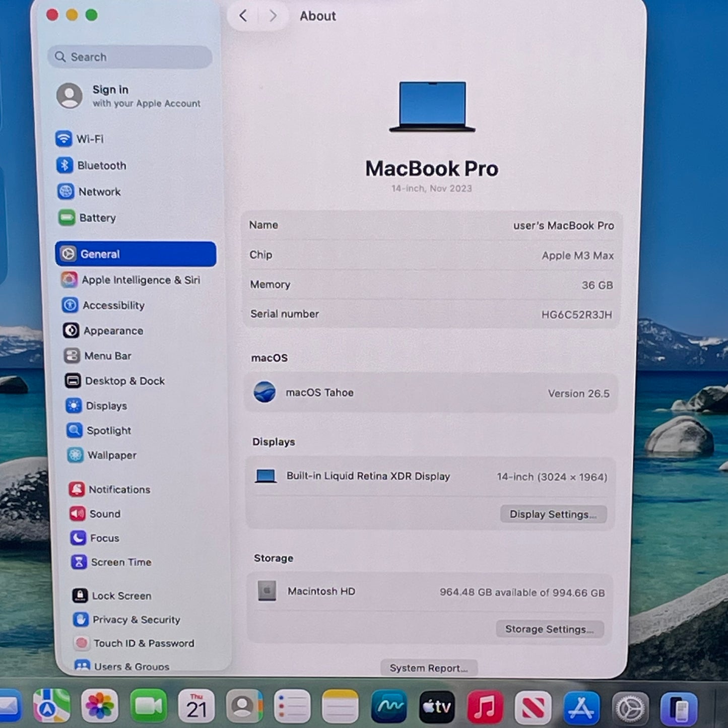Click the chip value Apple M3 Max
The width and height of the screenshot is (728, 728).
(577, 255)
